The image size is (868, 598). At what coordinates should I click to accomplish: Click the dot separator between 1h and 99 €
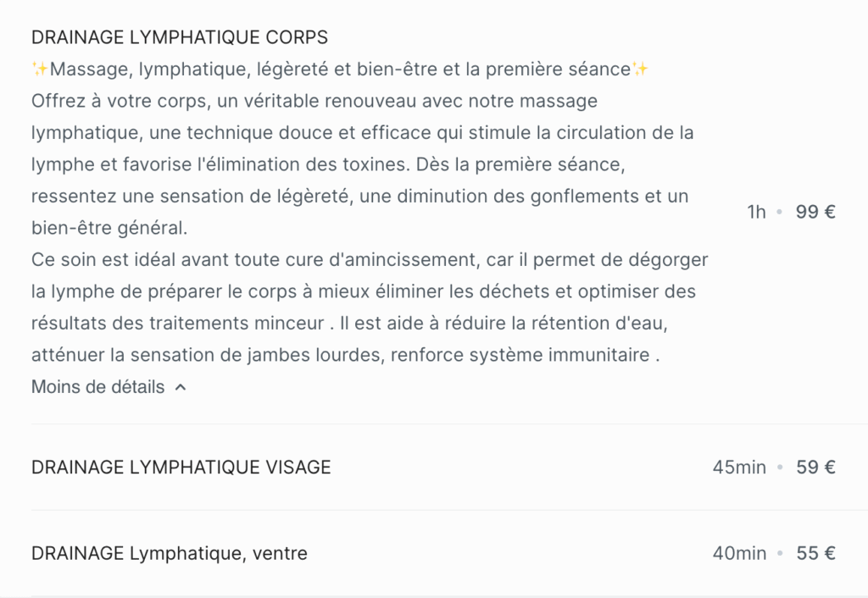780,212
